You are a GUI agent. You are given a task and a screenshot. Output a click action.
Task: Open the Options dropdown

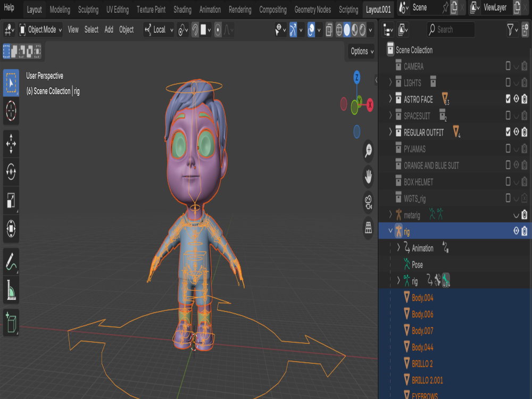[362, 52]
